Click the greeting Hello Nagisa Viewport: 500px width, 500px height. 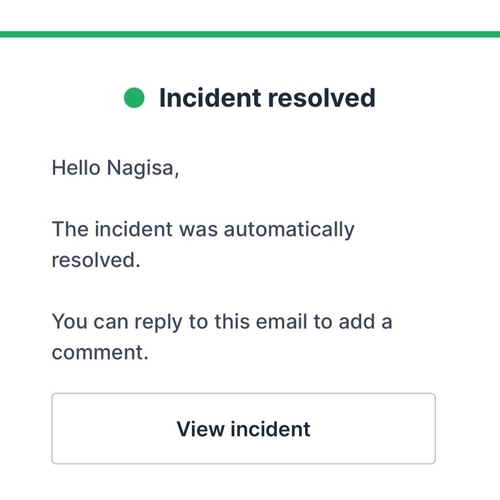[x=115, y=168]
